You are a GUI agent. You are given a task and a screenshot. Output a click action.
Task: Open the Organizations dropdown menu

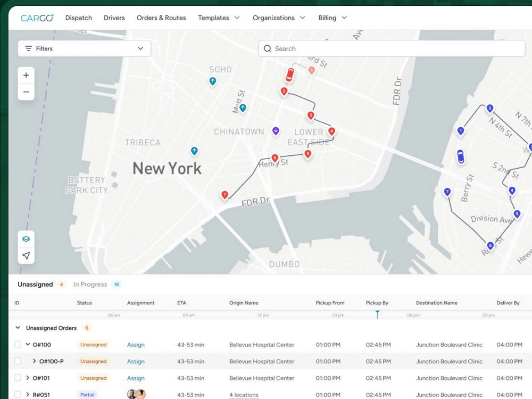[279, 18]
